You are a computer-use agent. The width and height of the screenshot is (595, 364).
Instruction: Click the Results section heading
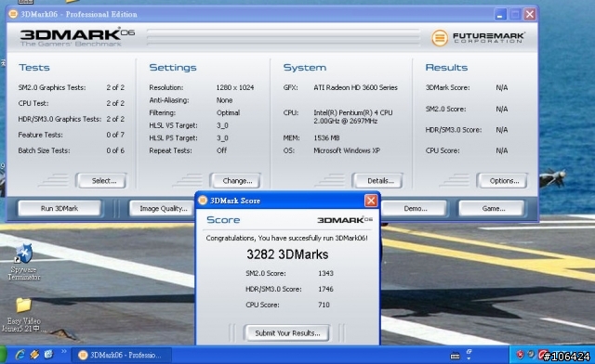coord(446,68)
